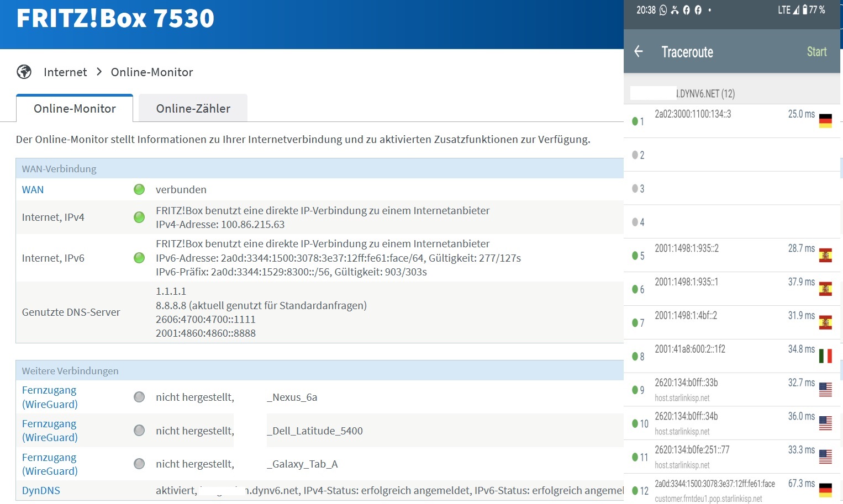Click Spanish flag on hop 7
The height and width of the screenshot is (504, 843).
825,323
